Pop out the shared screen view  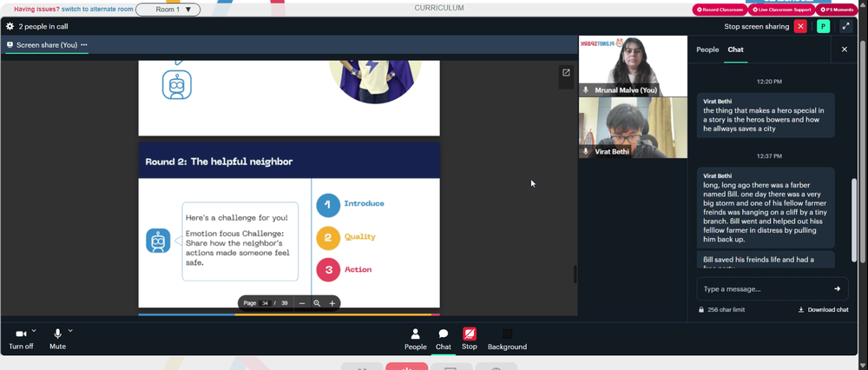[566, 73]
